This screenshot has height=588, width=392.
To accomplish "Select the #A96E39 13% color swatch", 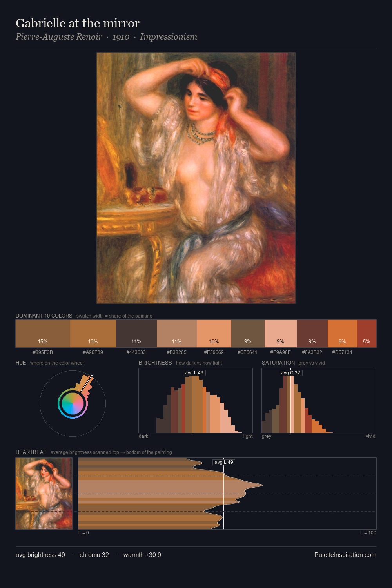I will 93,334.
